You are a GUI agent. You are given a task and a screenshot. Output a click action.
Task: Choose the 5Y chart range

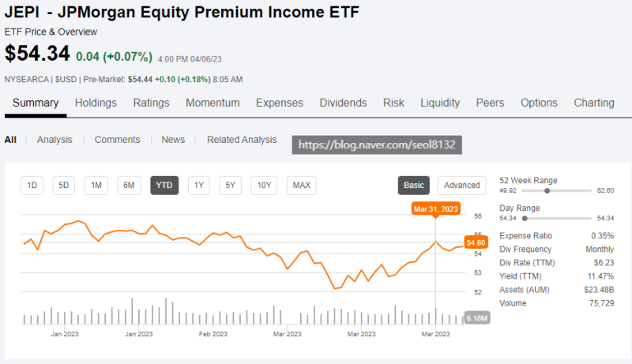pos(231,186)
